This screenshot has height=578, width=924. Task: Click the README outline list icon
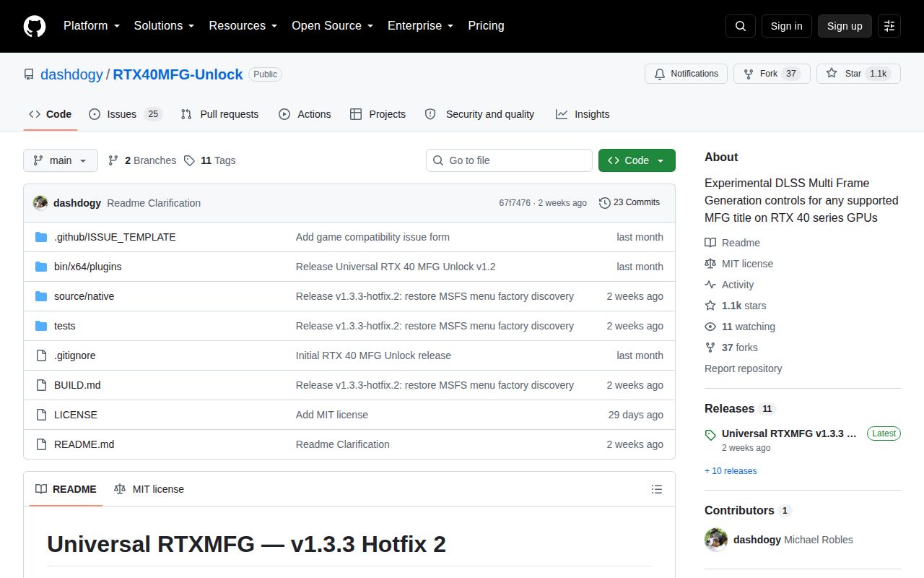click(657, 489)
